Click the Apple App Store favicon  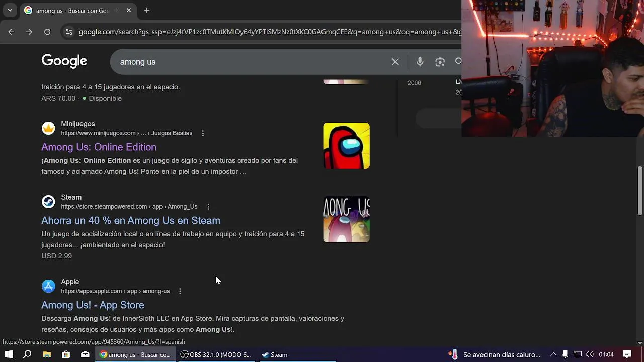point(48,286)
